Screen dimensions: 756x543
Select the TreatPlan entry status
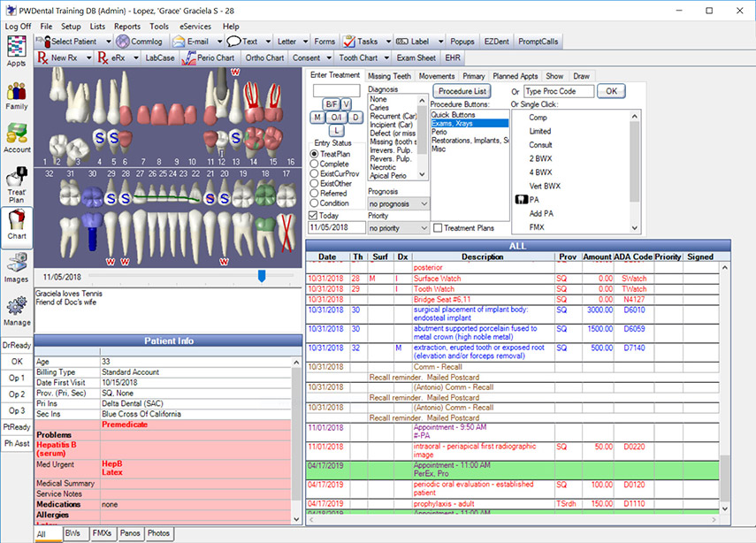tap(315, 154)
